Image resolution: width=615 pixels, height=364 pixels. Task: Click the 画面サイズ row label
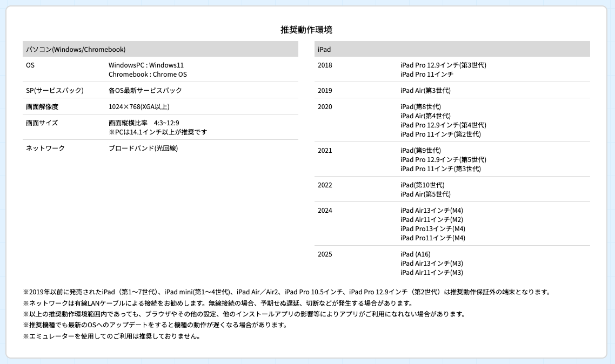point(42,123)
